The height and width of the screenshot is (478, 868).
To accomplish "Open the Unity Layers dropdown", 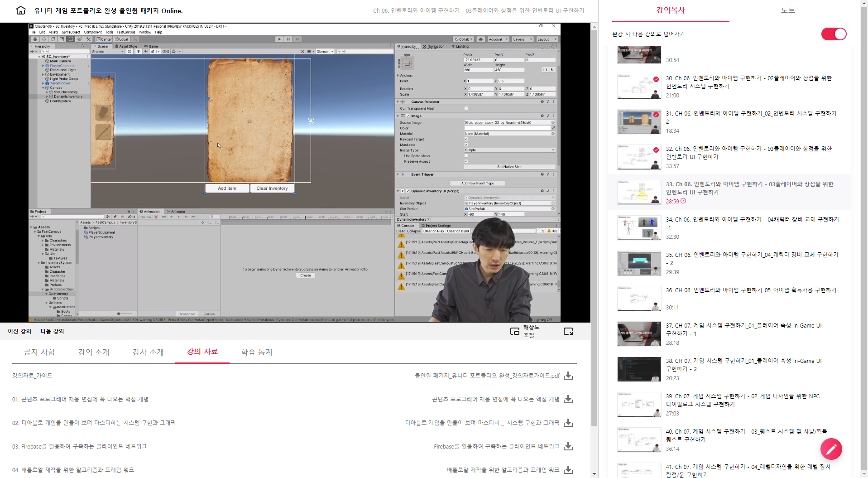I will (x=522, y=39).
